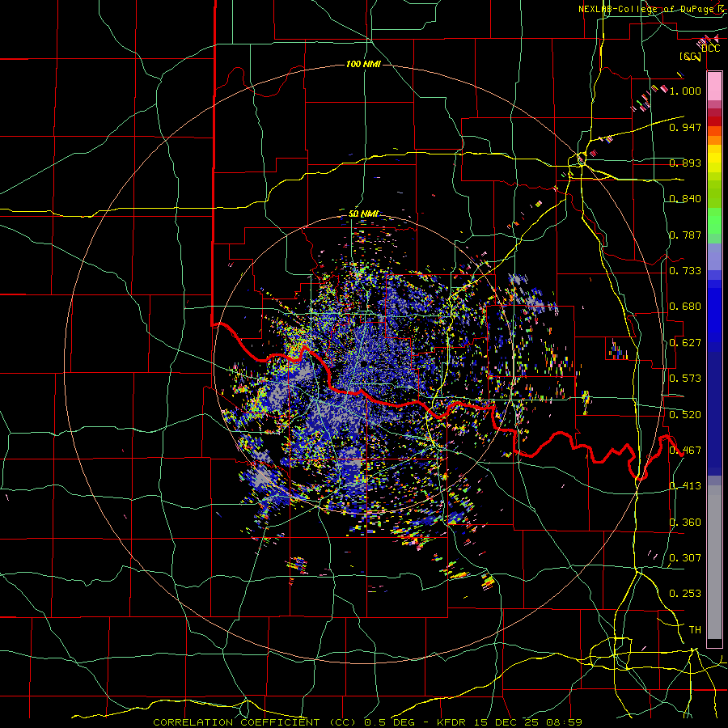Click the pink segment at the color bar top
Image resolution: width=728 pixels, height=728 pixels.
point(714,86)
